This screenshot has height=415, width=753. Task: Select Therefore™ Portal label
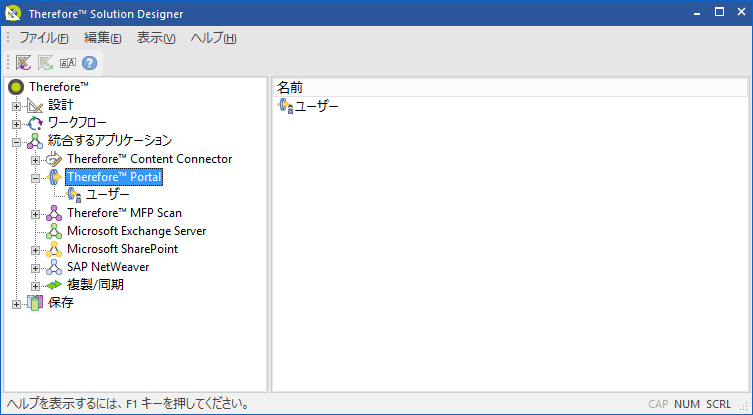pos(114,177)
